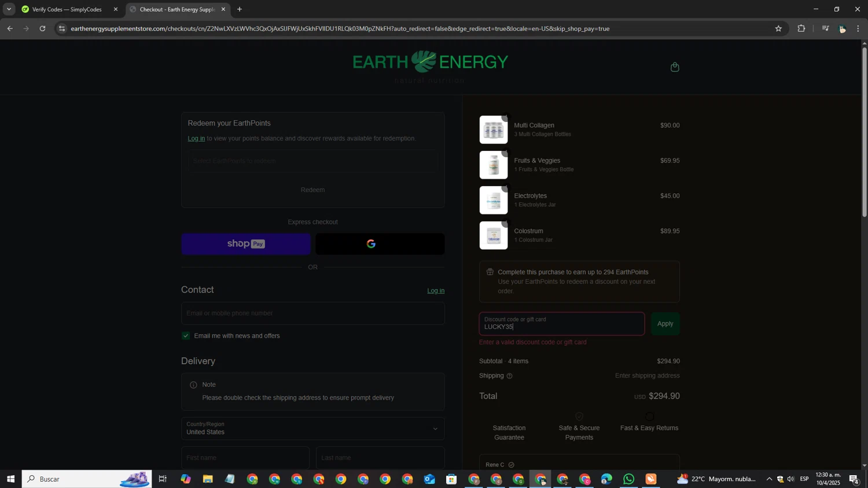
Task: Open Chrome three-dot menu
Action: point(858,28)
